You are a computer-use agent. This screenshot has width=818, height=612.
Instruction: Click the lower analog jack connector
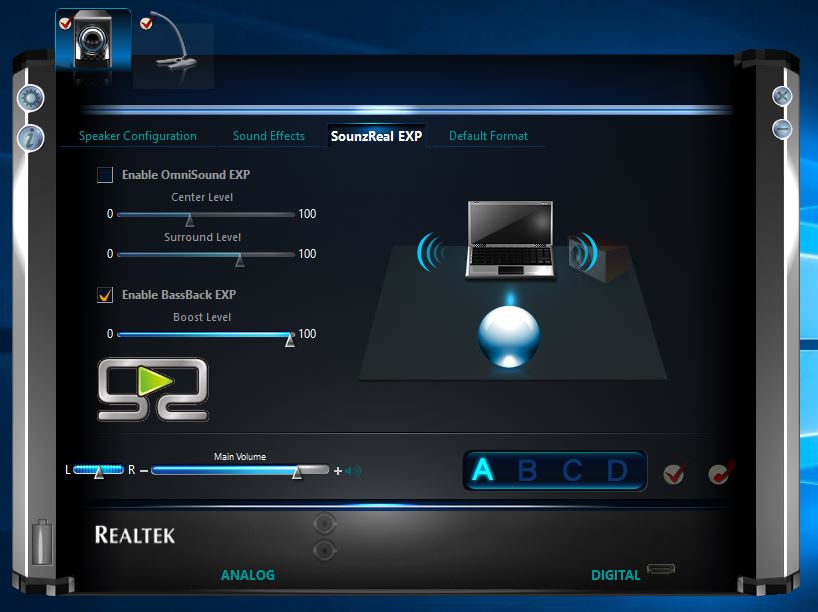pyautogui.click(x=324, y=550)
